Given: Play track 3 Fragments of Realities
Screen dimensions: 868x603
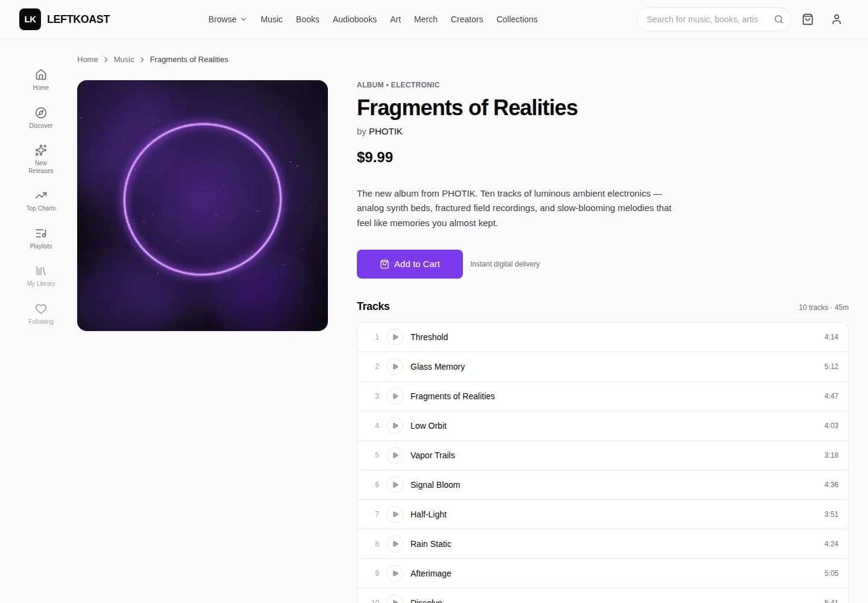Looking at the screenshot, I should click(395, 396).
